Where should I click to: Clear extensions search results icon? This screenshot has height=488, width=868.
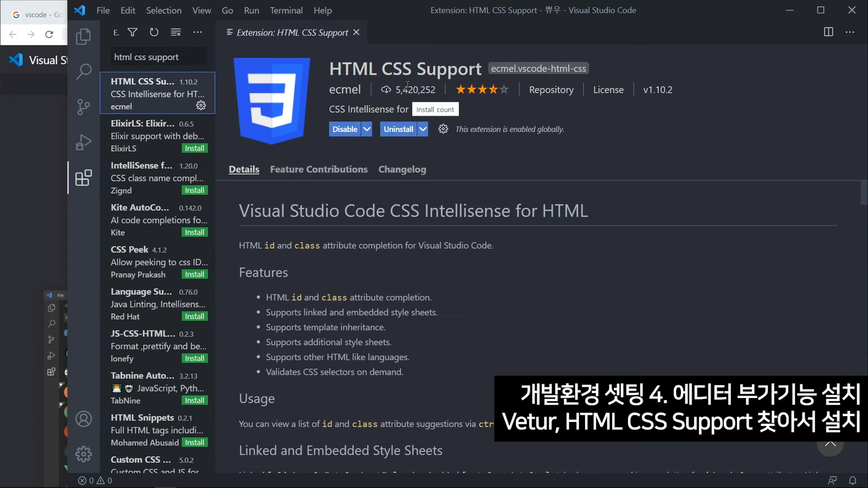tap(176, 32)
